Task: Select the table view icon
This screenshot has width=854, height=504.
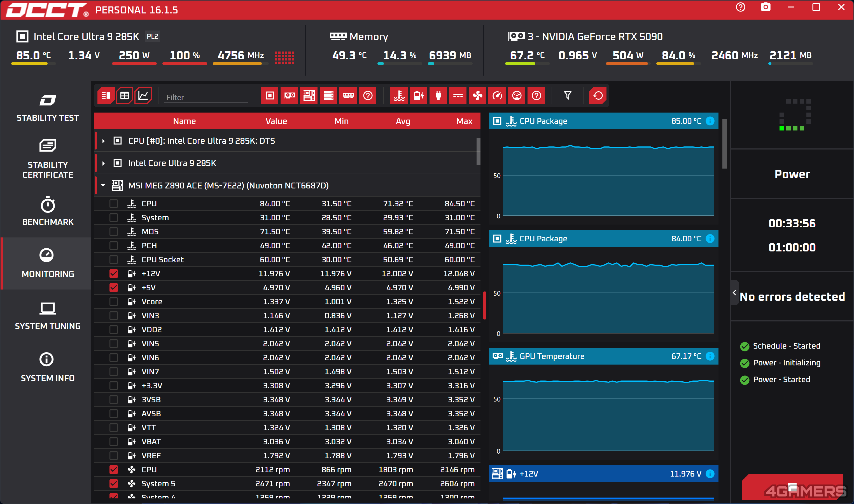Action: [x=124, y=95]
